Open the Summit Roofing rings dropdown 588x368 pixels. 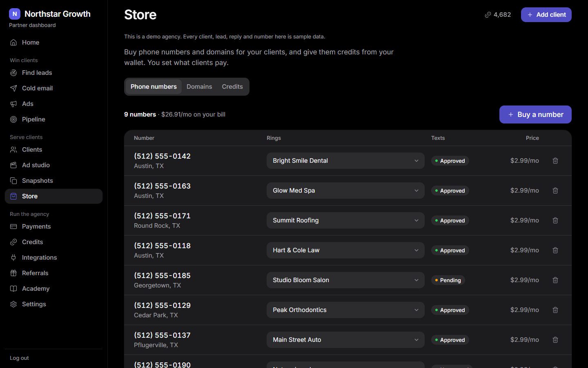(x=345, y=220)
